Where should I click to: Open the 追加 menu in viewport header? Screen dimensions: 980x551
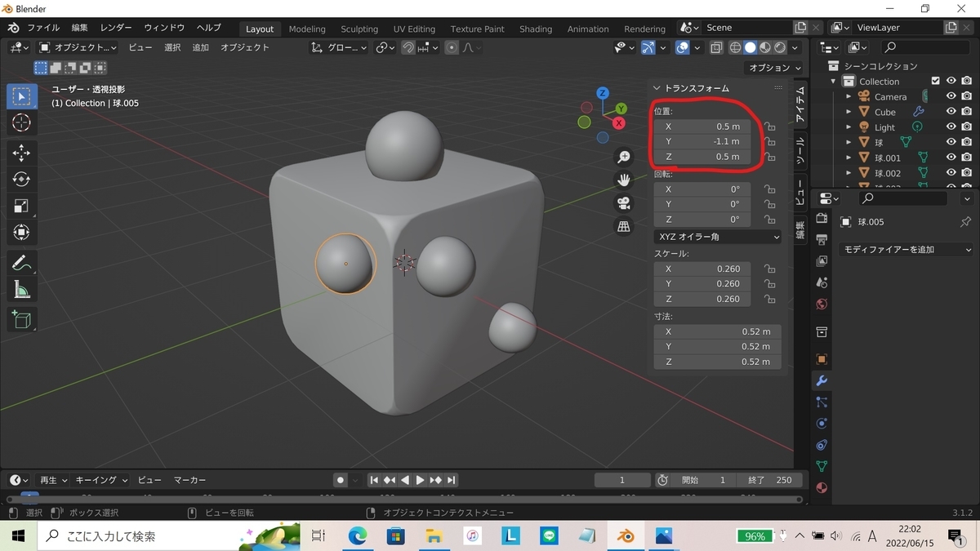(x=200, y=47)
